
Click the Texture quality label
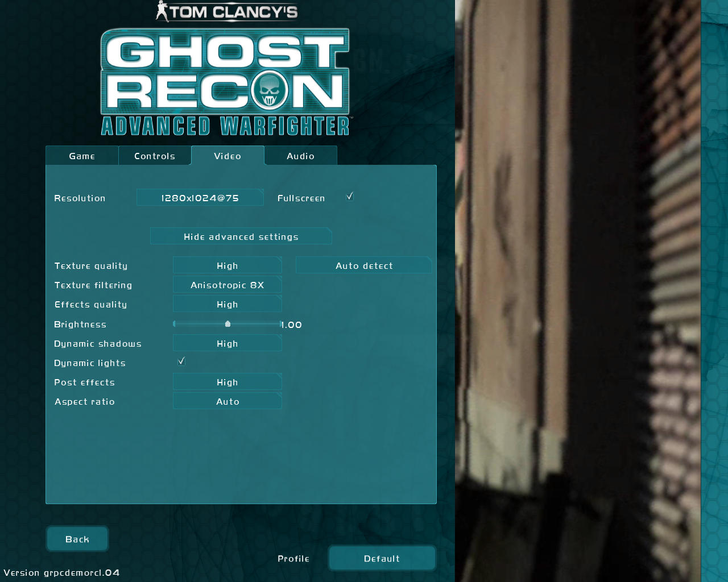[x=91, y=266]
